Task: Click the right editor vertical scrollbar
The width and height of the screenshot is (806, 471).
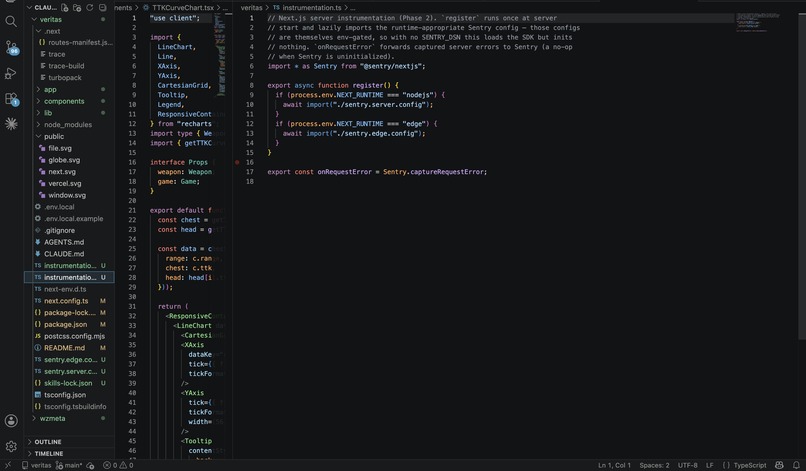Action: click(802, 176)
